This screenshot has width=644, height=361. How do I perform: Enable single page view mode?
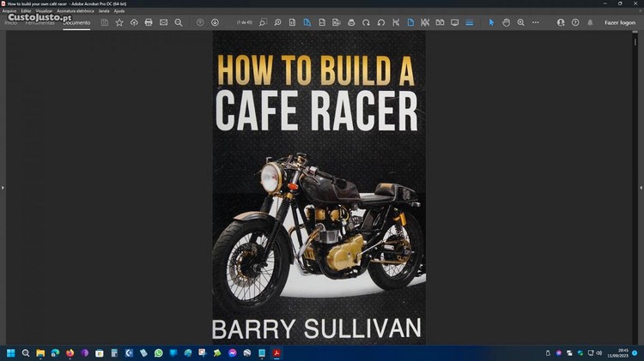[x=410, y=22]
